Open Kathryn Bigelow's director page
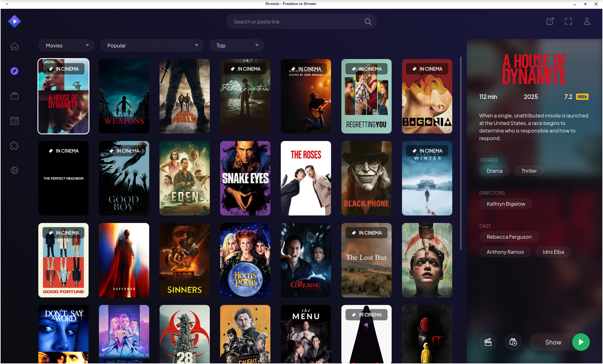The image size is (603, 364). 505,204
